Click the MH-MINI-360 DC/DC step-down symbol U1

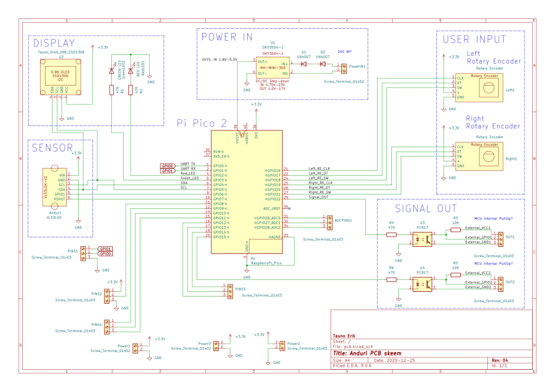(274, 68)
